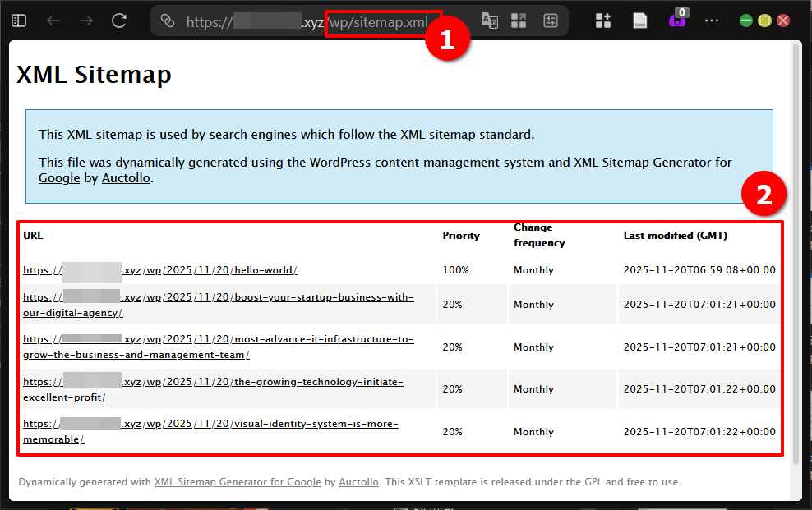Open the page translate tool
This screenshot has width=812, height=510.
pos(490,20)
